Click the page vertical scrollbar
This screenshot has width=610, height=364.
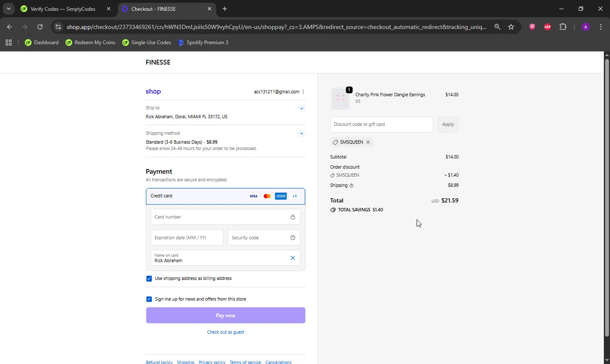(x=607, y=197)
